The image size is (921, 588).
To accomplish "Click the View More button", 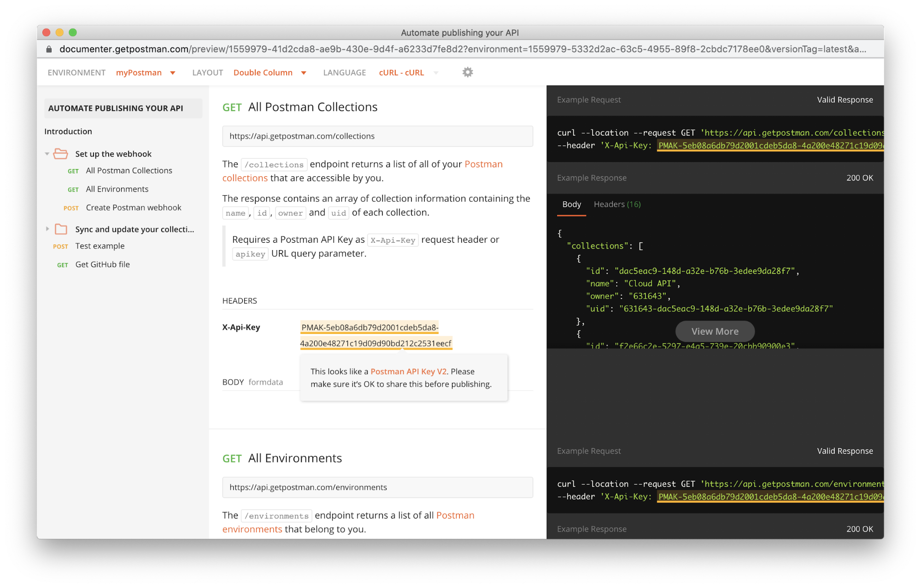I will pyautogui.click(x=715, y=332).
